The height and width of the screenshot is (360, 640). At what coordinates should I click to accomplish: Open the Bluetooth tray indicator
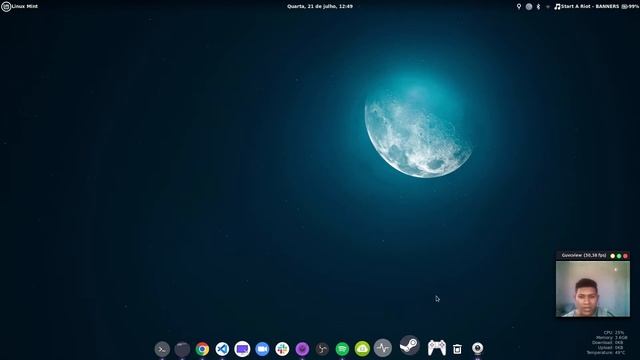click(x=538, y=7)
